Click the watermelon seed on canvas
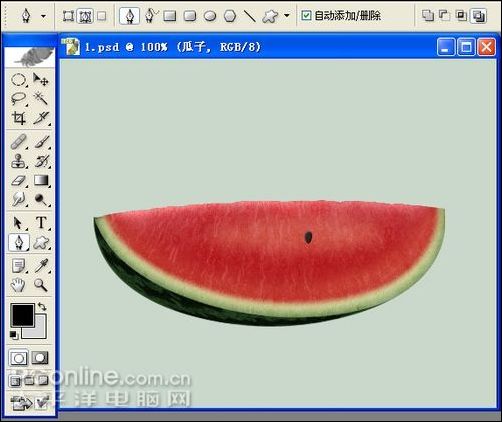 308,237
